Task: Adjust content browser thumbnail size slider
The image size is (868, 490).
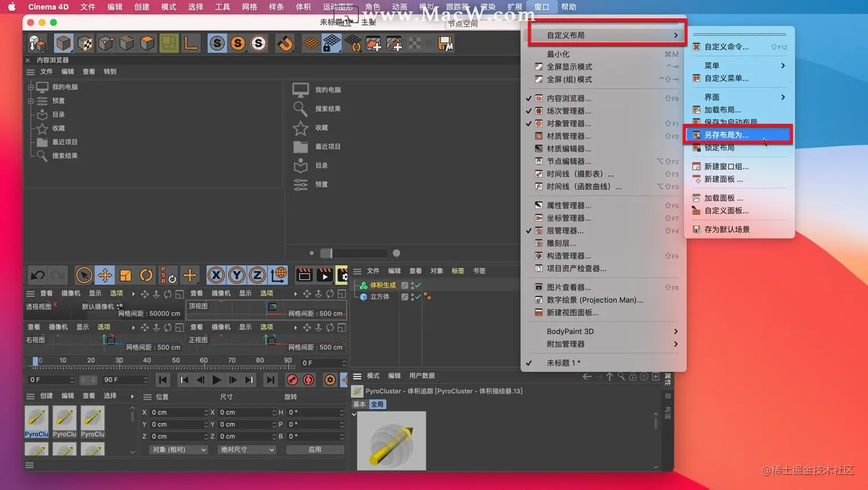Action: pos(354,253)
